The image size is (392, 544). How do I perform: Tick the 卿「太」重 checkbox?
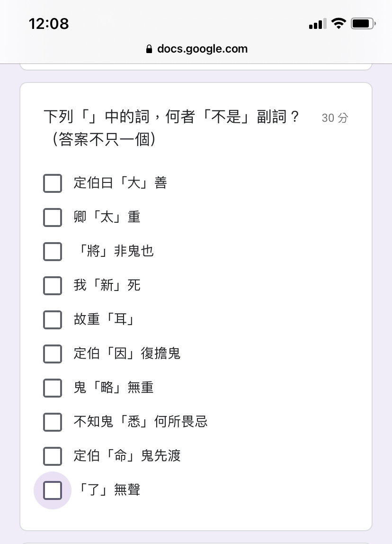(53, 218)
